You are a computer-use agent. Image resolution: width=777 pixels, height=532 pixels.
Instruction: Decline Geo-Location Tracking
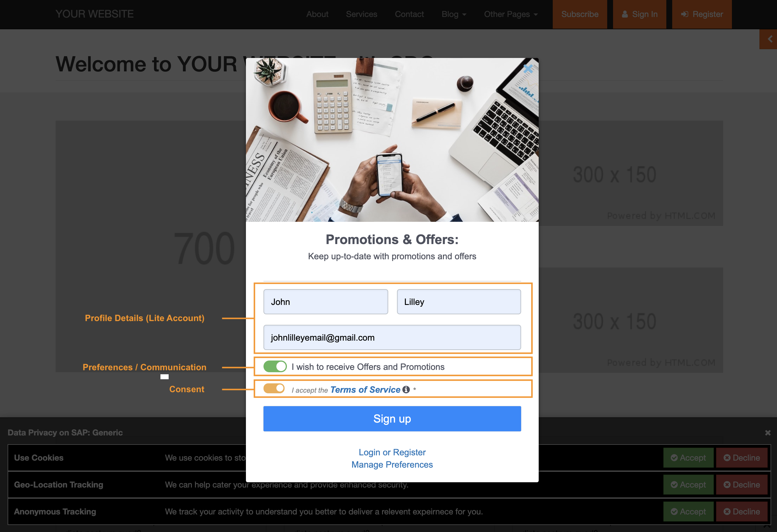[x=742, y=485]
